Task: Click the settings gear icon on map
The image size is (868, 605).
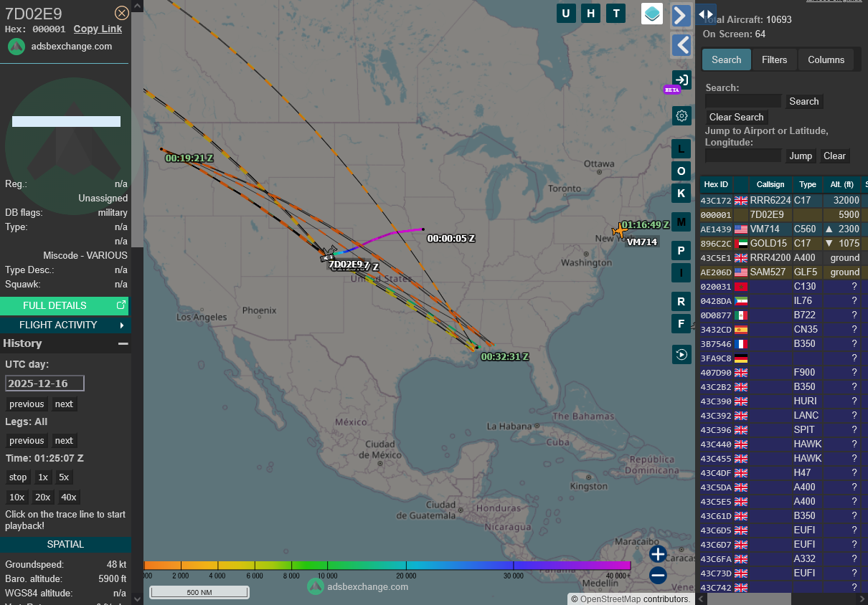Action: point(681,115)
